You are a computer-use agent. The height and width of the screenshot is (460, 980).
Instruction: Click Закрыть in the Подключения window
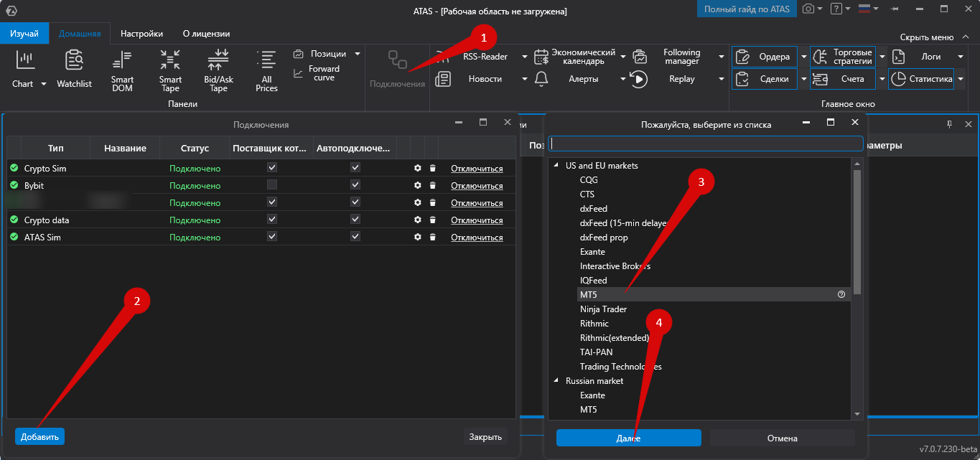pos(485,436)
